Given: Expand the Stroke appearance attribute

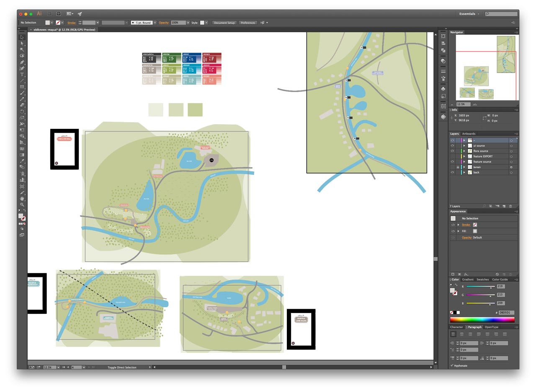Looking at the screenshot, I should coord(458,225).
